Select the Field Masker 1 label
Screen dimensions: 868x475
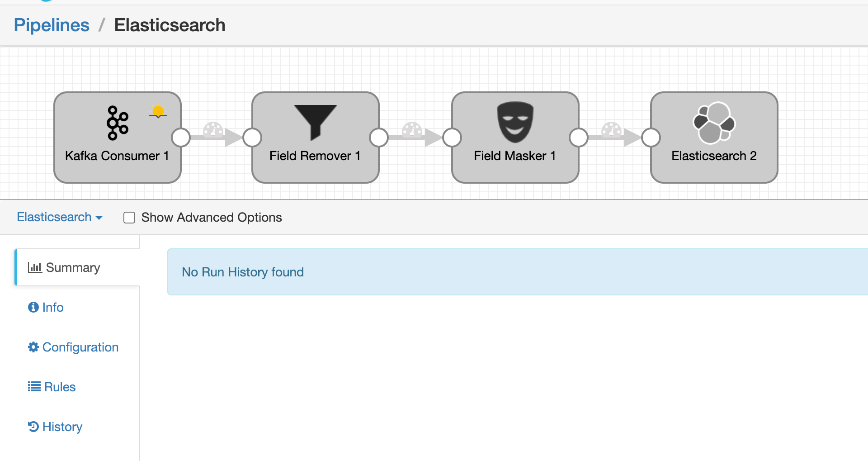515,156
